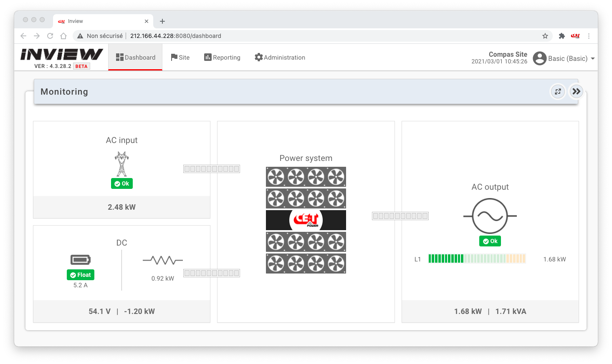This screenshot has height=364, width=612.
Task: Click the Non sécurisé security warning
Action: [100, 36]
